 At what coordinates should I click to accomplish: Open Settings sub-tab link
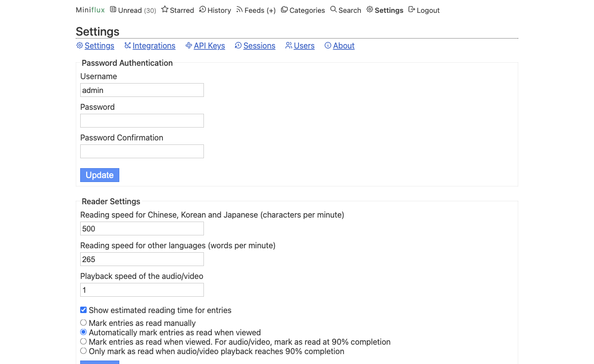point(99,46)
